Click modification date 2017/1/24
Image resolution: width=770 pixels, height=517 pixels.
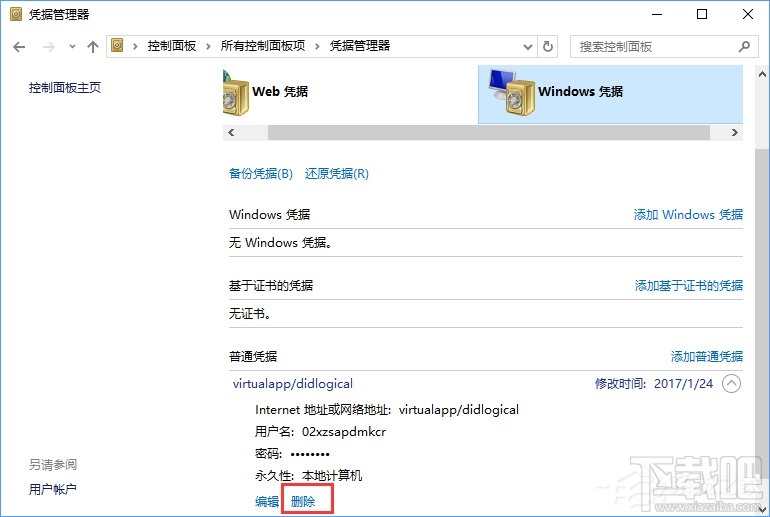(x=683, y=384)
